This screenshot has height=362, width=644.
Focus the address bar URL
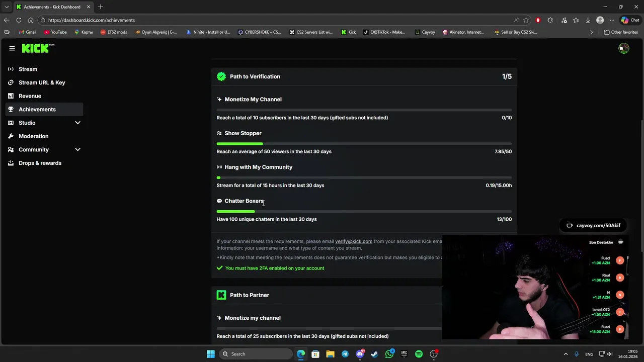pos(92,20)
